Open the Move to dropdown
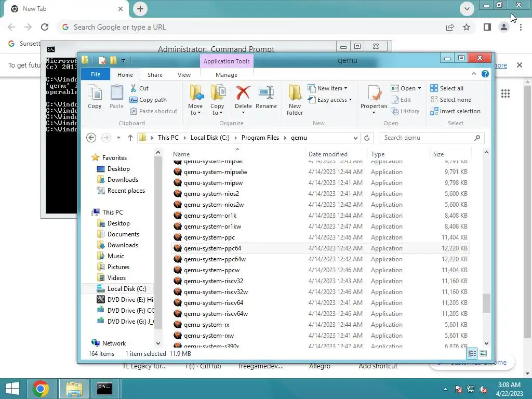Image resolution: width=532 pixels, height=399 pixels. 195,100
